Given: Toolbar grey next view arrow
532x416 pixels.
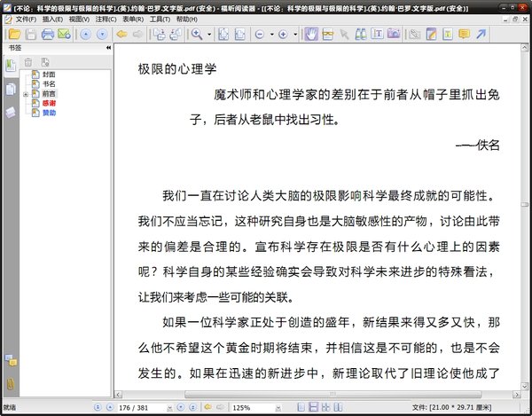Looking at the screenshot, I should click(137, 35).
